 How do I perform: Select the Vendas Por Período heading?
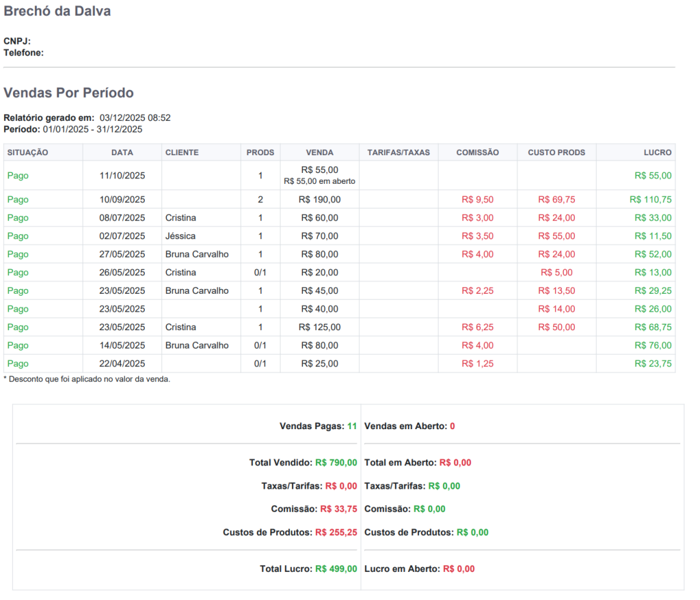(x=68, y=93)
